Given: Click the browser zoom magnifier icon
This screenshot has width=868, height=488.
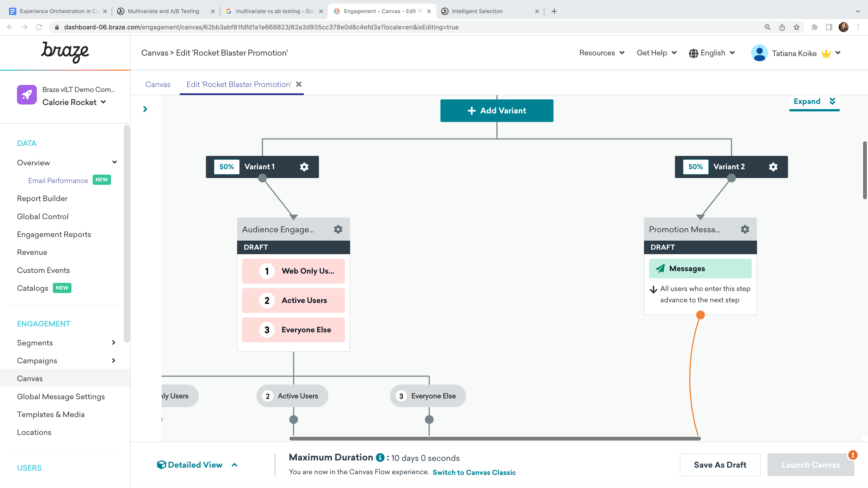Looking at the screenshot, I should click(x=767, y=27).
